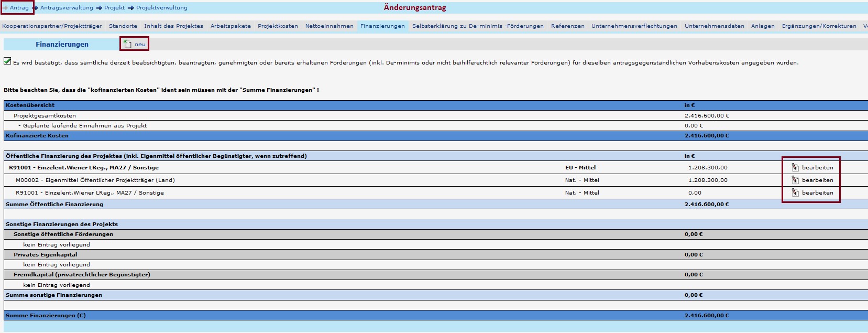
Task: Open the Unternehmensverflechtungen tab
Action: coord(634,26)
